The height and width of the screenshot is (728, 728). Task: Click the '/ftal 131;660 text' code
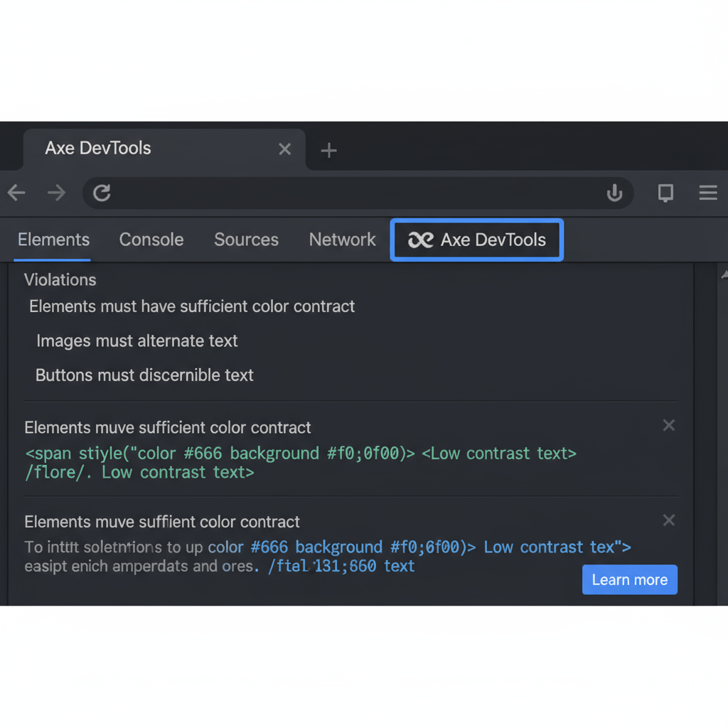[x=341, y=567]
